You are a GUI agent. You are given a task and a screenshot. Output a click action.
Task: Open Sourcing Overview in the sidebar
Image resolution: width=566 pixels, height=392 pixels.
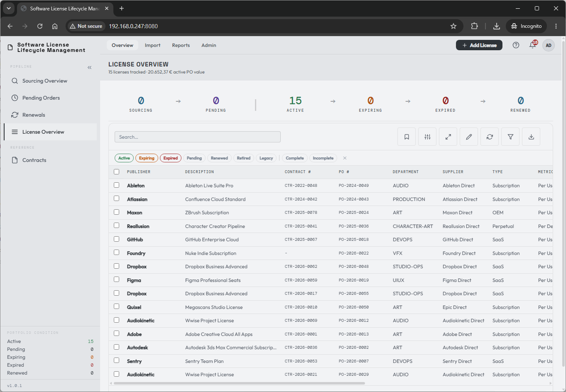pos(50,81)
